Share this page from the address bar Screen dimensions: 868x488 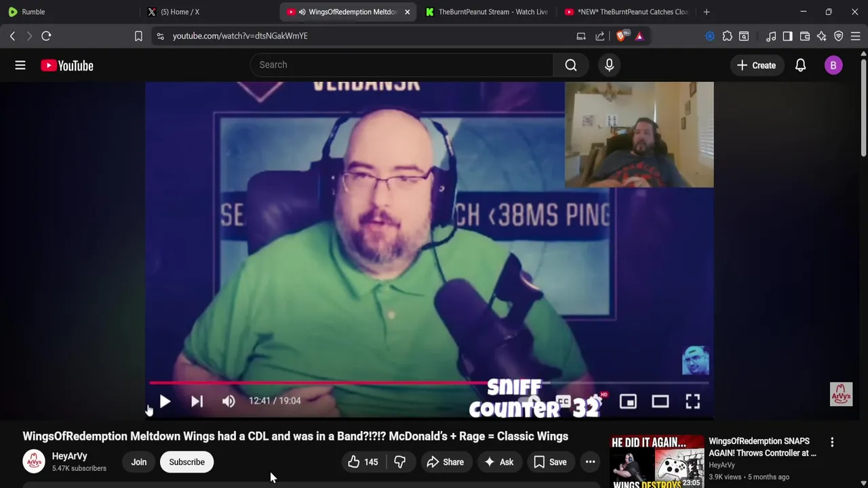coord(600,36)
